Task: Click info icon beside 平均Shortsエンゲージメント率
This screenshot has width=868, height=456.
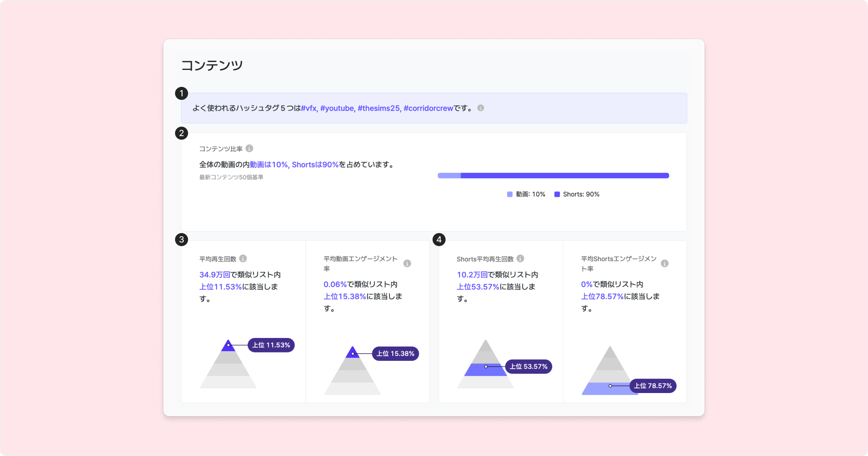Action: [x=665, y=263]
